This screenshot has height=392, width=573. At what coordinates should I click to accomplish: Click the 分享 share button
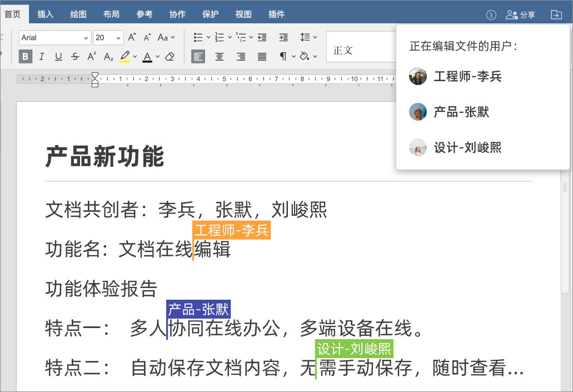click(x=520, y=15)
